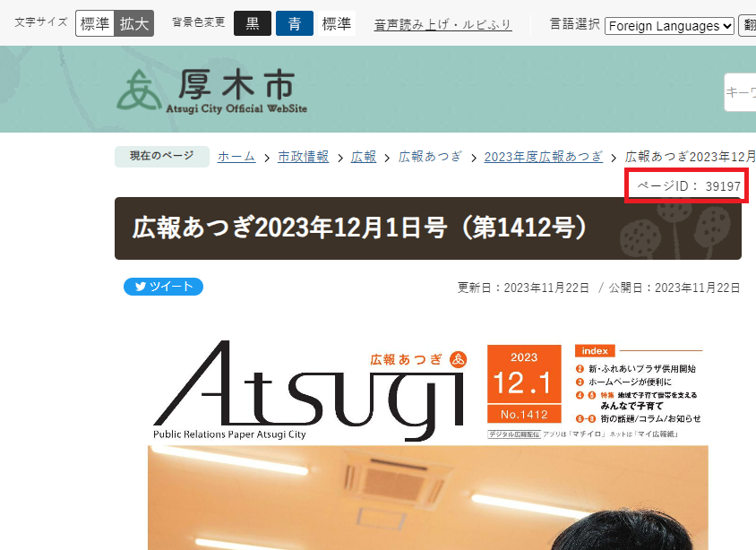Go to ホーム in breadcrumb
The height and width of the screenshot is (550, 756).
click(236, 157)
